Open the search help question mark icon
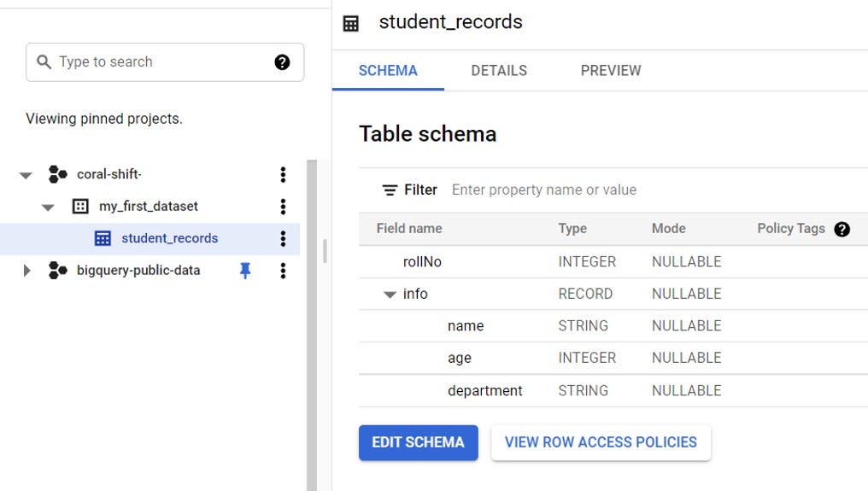 282,62
